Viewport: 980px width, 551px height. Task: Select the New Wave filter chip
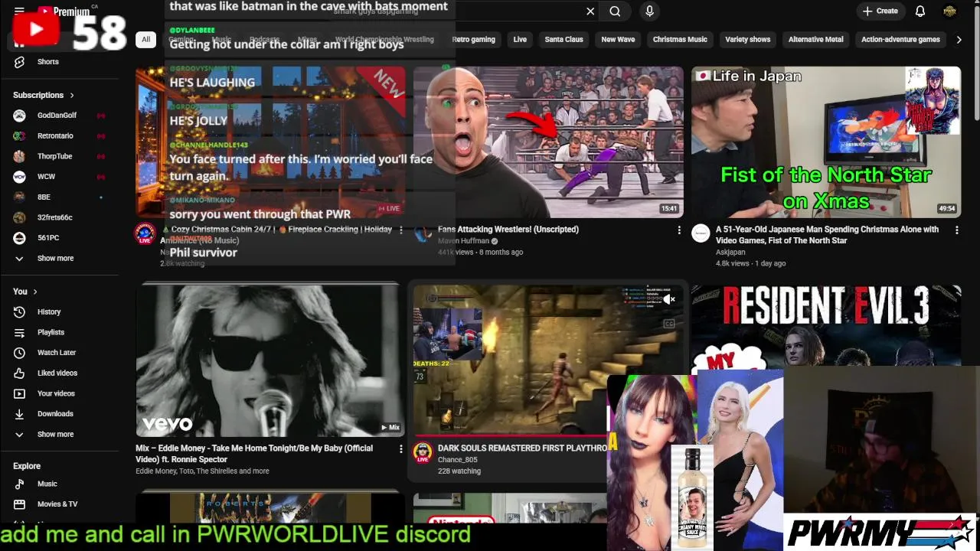click(618, 40)
